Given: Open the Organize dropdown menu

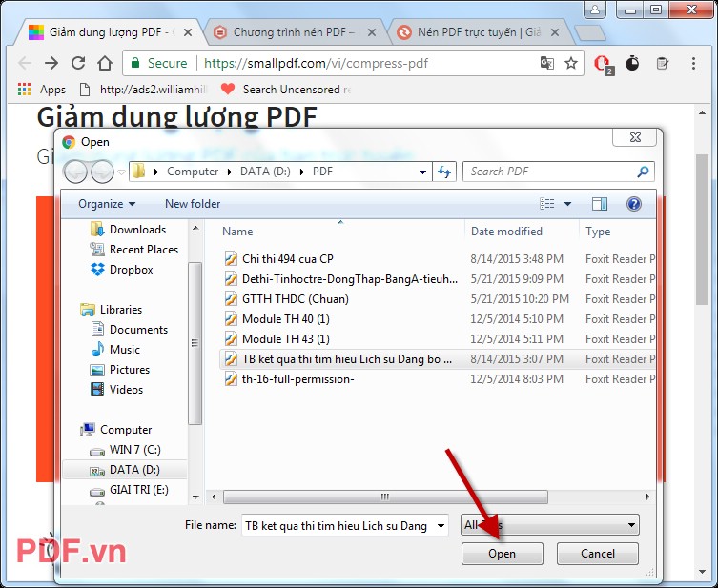Looking at the screenshot, I should click(x=107, y=204).
